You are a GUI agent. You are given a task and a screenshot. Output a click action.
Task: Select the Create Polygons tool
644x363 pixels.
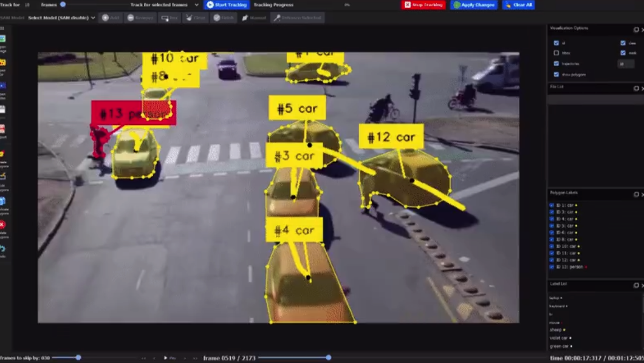pyautogui.click(x=2, y=154)
